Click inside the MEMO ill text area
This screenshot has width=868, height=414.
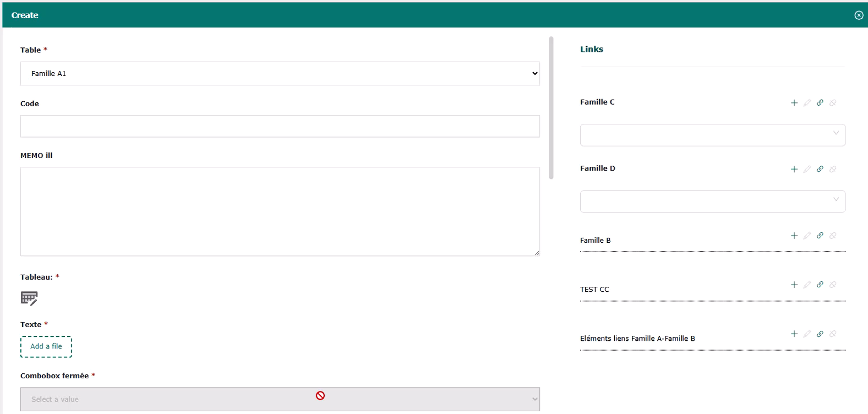tap(280, 211)
